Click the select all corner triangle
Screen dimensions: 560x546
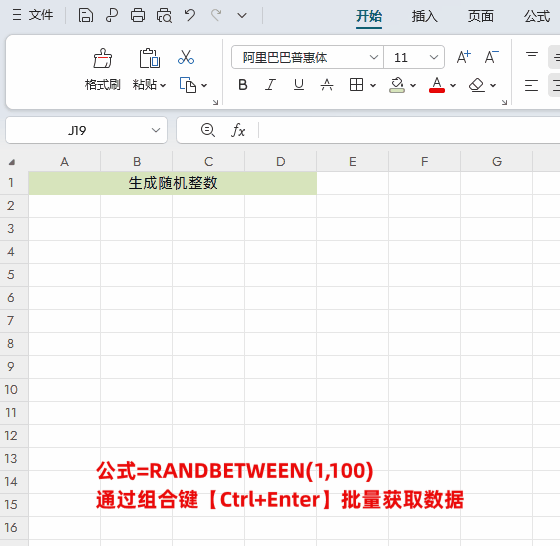point(12,162)
